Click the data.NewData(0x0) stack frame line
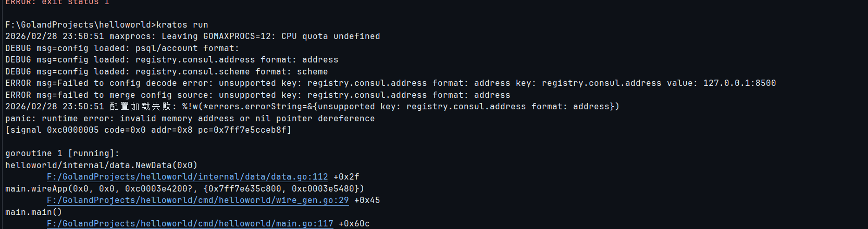 (x=102, y=166)
